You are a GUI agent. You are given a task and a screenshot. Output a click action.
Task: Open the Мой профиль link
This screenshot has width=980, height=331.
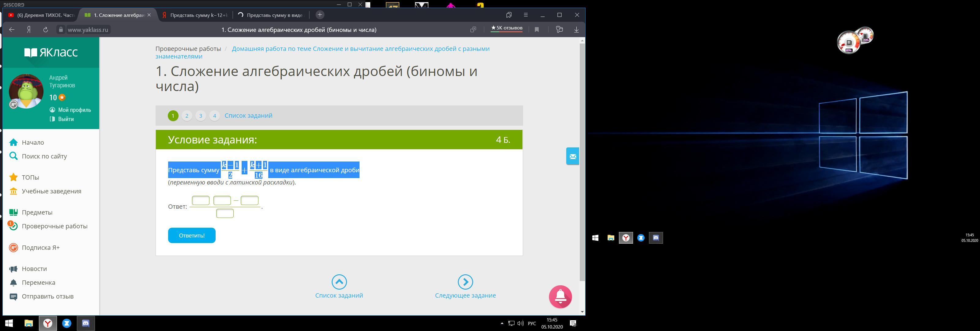(74, 110)
